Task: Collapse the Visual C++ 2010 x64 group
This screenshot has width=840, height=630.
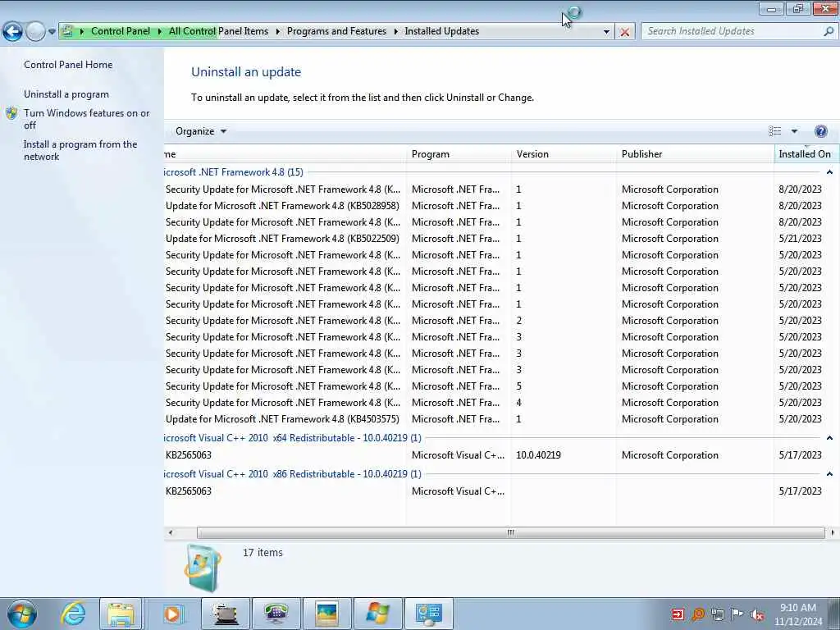Action: click(829, 438)
